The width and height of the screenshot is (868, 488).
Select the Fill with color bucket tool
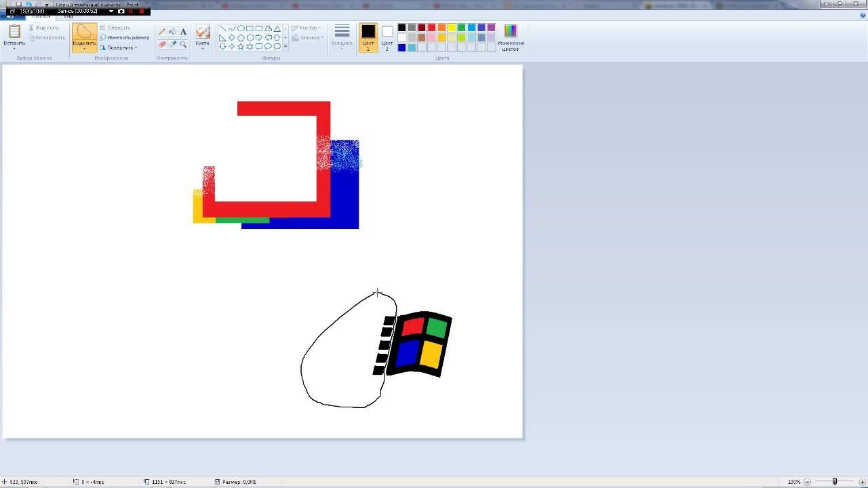click(172, 32)
